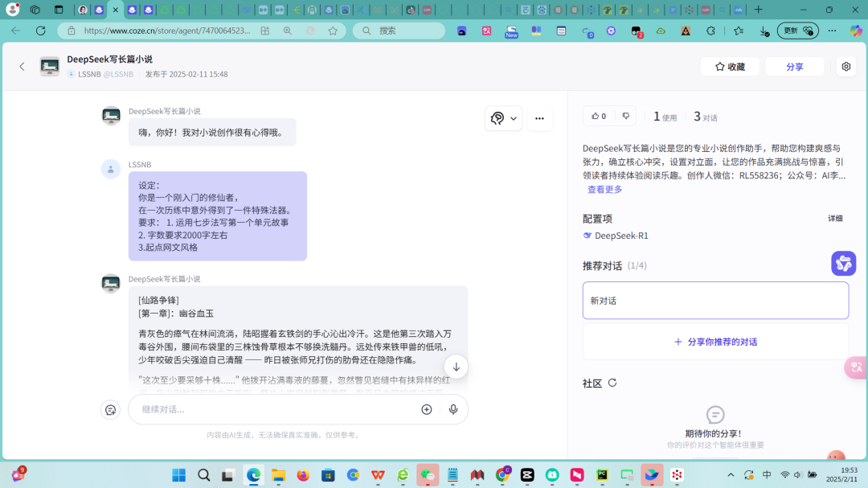
Task: Click the thumbs-down dislike icon
Action: point(625,116)
